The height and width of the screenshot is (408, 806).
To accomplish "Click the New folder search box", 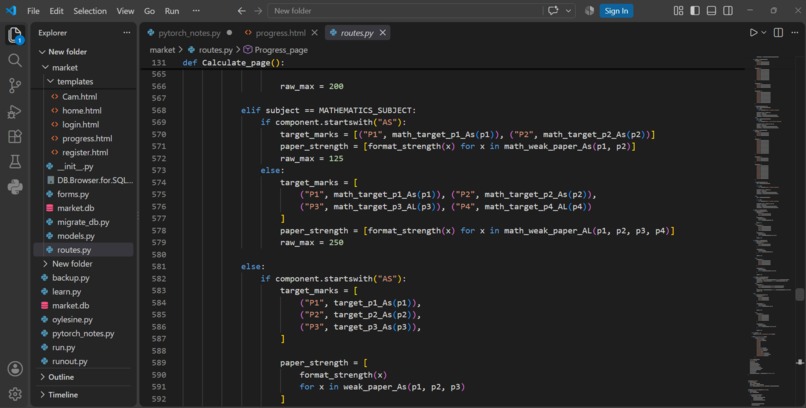I will point(405,11).
